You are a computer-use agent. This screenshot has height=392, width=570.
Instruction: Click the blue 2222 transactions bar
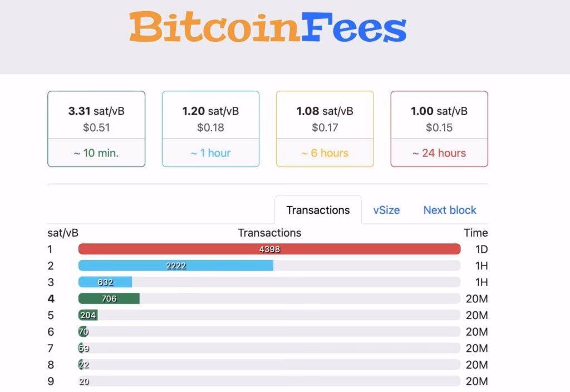[x=176, y=266]
